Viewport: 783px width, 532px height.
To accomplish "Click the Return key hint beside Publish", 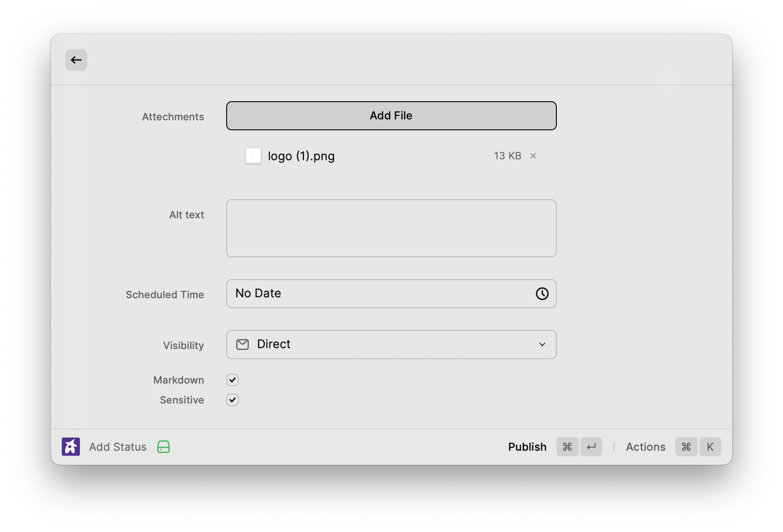I will [591, 447].
